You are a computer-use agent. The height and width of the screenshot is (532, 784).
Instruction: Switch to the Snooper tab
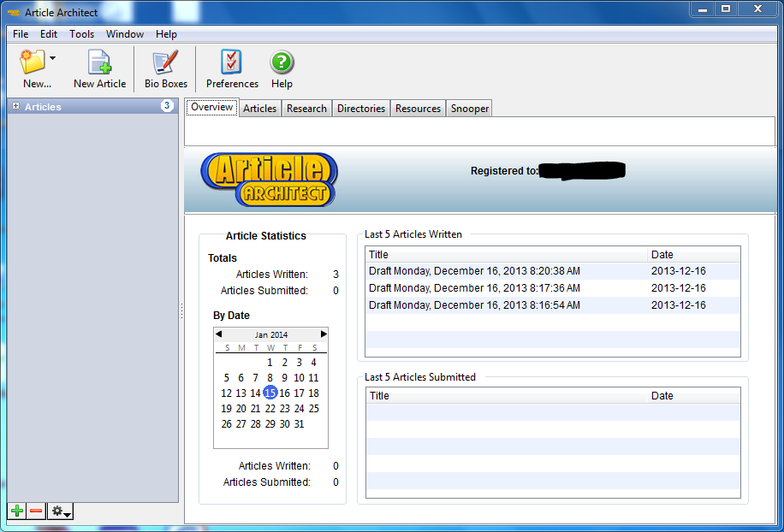pos(470,109)
